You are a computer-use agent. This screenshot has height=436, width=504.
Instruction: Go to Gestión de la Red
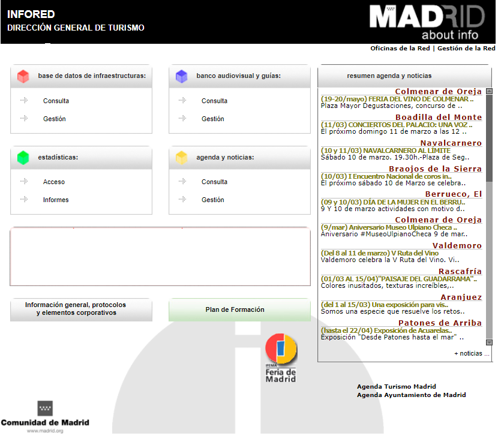pyautogui.click(x=466, y=48)
